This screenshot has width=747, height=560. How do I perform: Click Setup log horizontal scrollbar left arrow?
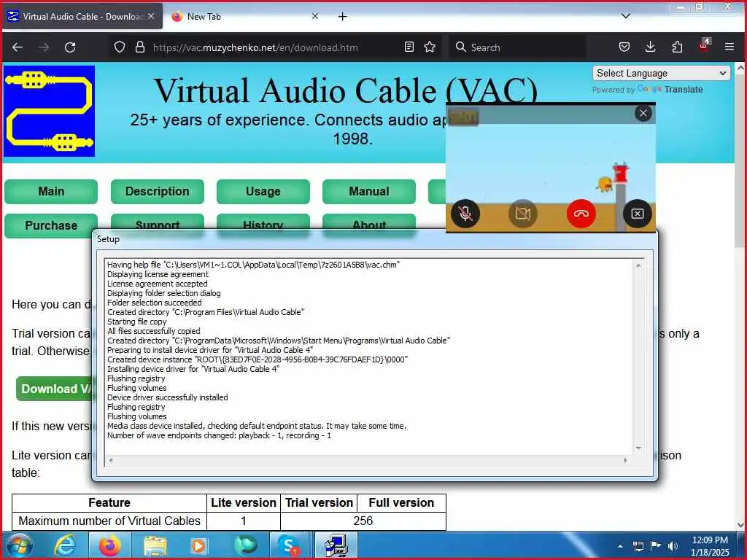point(111,460)
